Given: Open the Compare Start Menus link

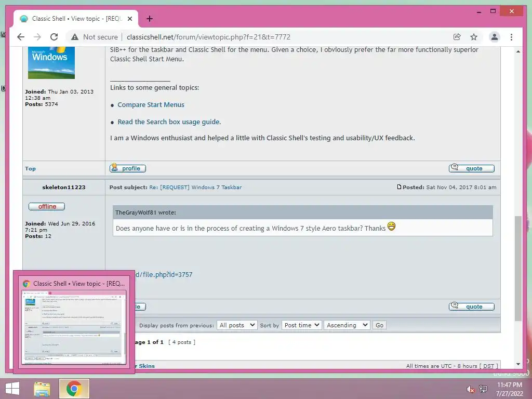Looking at the screenshot, I should click(151, 105).
